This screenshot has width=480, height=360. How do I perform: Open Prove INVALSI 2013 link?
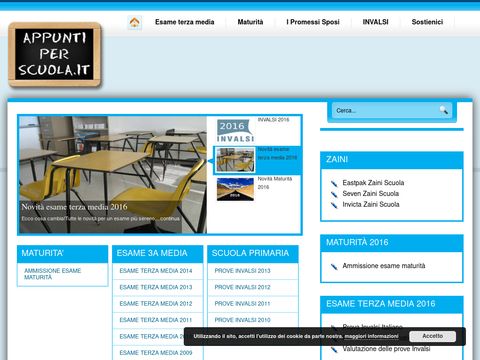click(242, 271)
